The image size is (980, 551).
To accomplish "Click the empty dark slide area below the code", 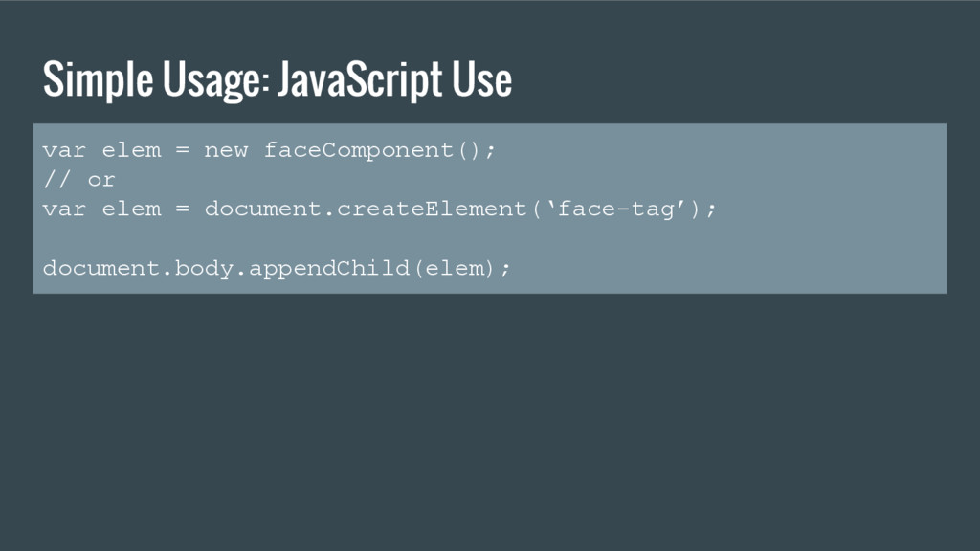I will (490, 422).
